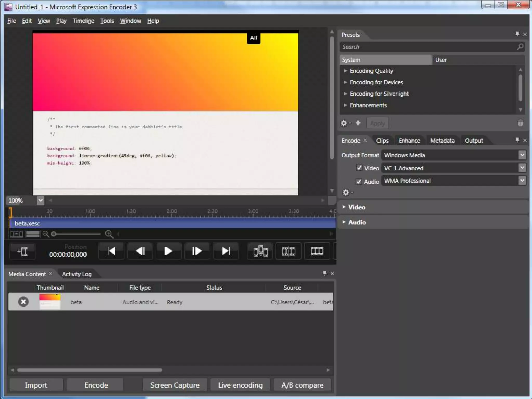
Task: Click the Screen Capture button
Action: 175,385
